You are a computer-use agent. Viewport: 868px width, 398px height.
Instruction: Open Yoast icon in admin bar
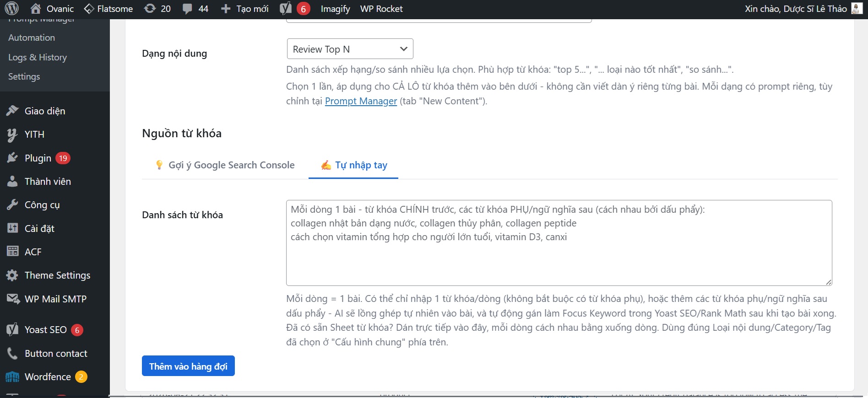coord(286,9)
